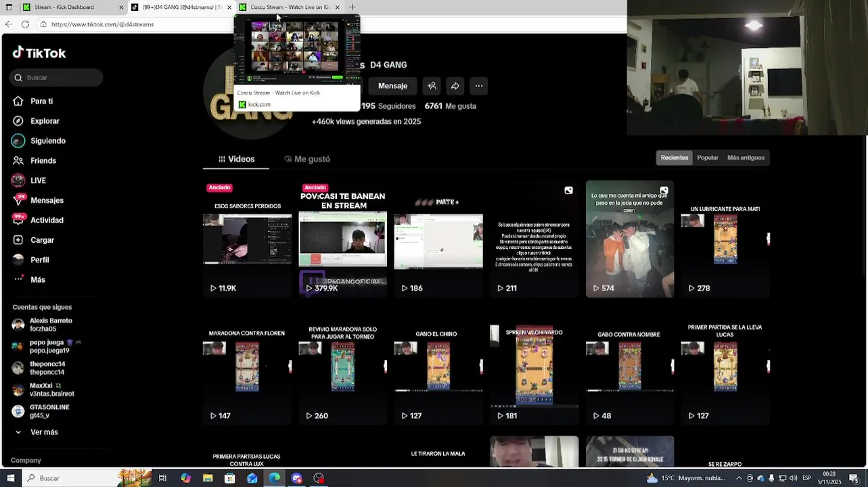868x487 pixels.
Task: Open UN LUBRICANTE PARA MATI video
Action: 725,239
